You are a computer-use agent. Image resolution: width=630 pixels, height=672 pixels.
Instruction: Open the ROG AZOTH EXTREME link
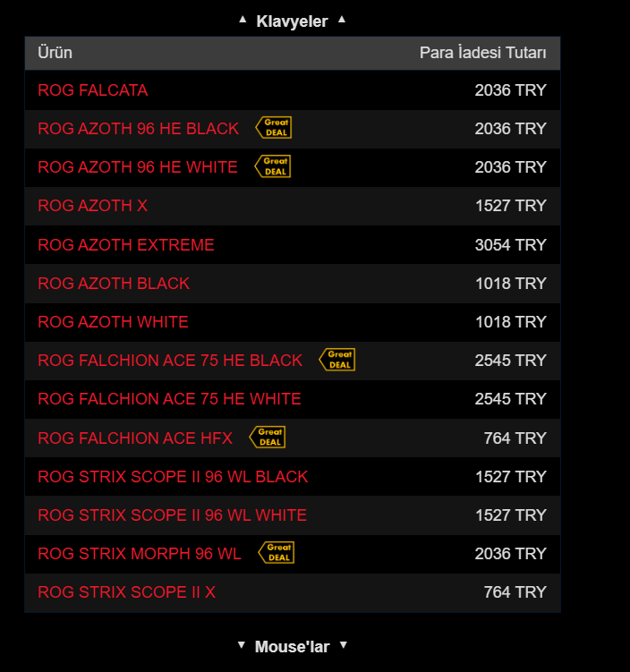[126, 245]
